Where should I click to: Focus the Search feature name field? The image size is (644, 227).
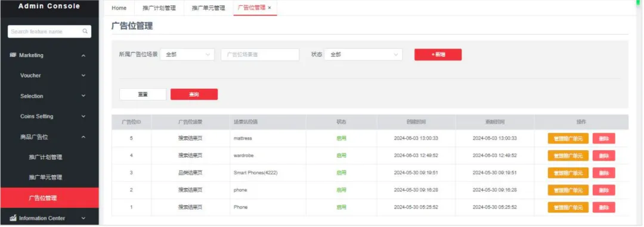[49, 32]
